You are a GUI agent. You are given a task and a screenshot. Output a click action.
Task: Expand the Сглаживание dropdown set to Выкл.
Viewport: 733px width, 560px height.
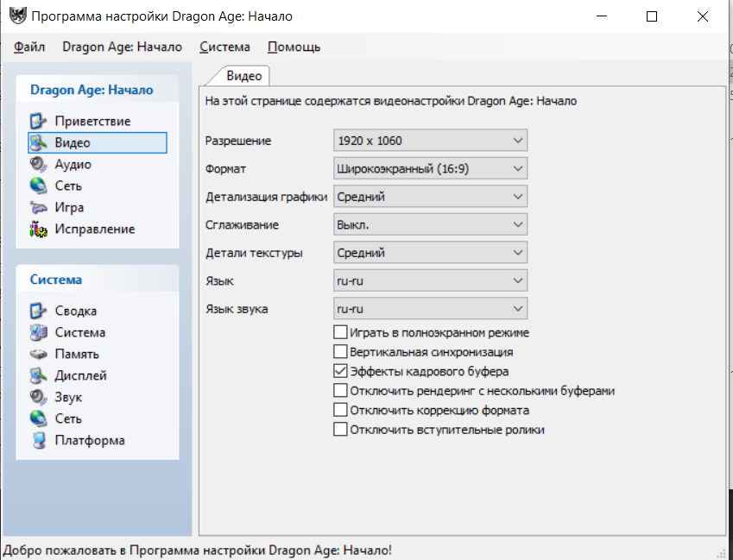[430, 224]
